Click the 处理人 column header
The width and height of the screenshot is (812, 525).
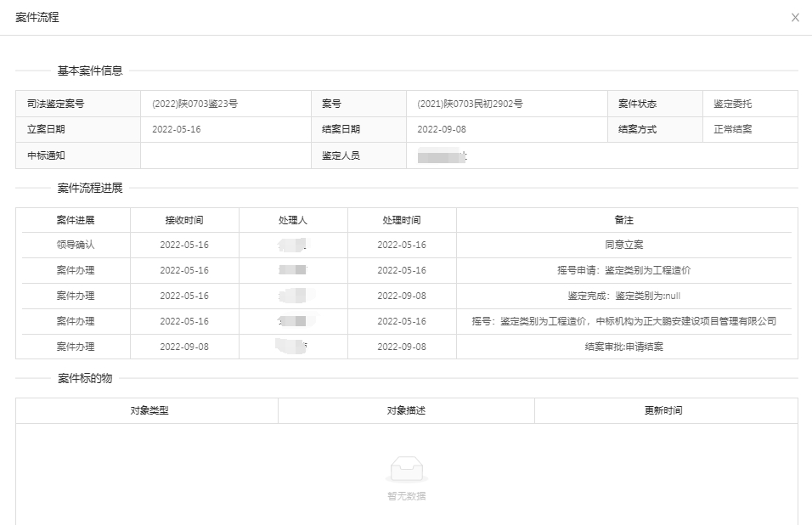tap(293, 220)
